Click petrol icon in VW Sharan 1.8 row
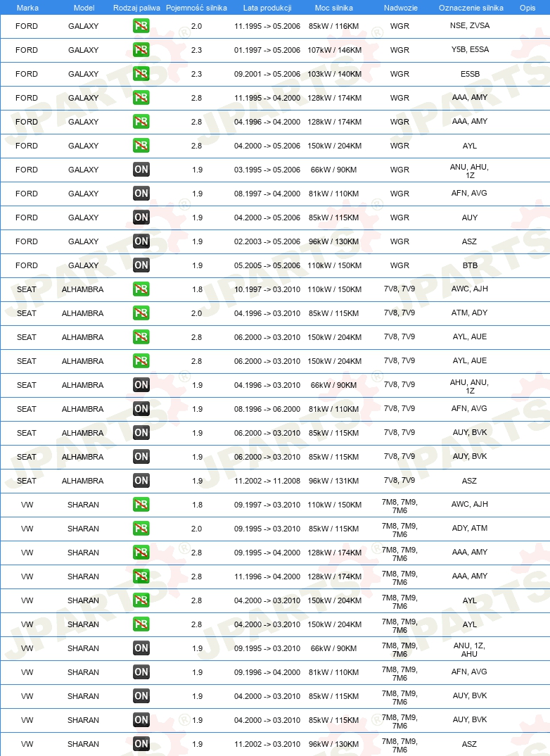The image size is (550, 756). pyautogui.click(x=141, y=505)
